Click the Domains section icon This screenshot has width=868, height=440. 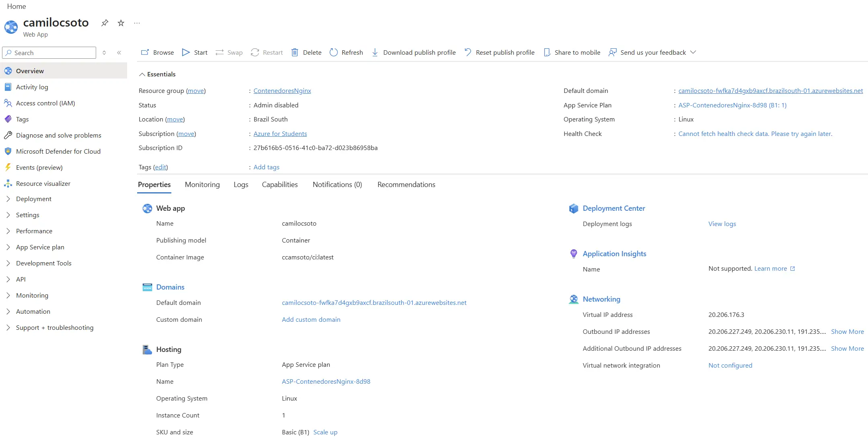click(x=147, y=287)
